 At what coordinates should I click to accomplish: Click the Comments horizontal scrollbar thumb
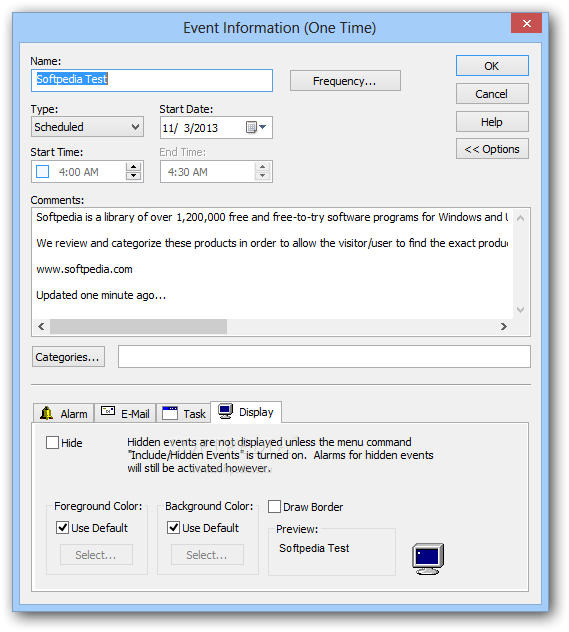(138, 326)
